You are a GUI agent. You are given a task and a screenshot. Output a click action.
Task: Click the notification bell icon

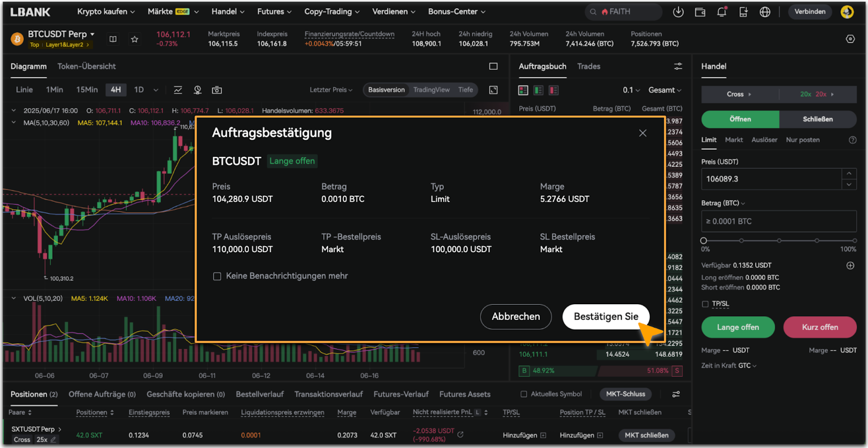pos(722,12)
